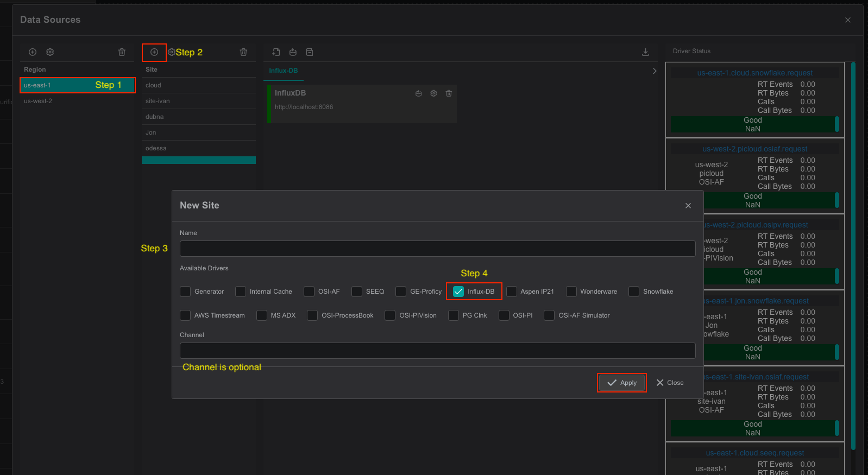Viewport: 868px width, 475px height.
Task: Open us-west-2.picloud.osiaf.request link
Action: click(755, 149)
